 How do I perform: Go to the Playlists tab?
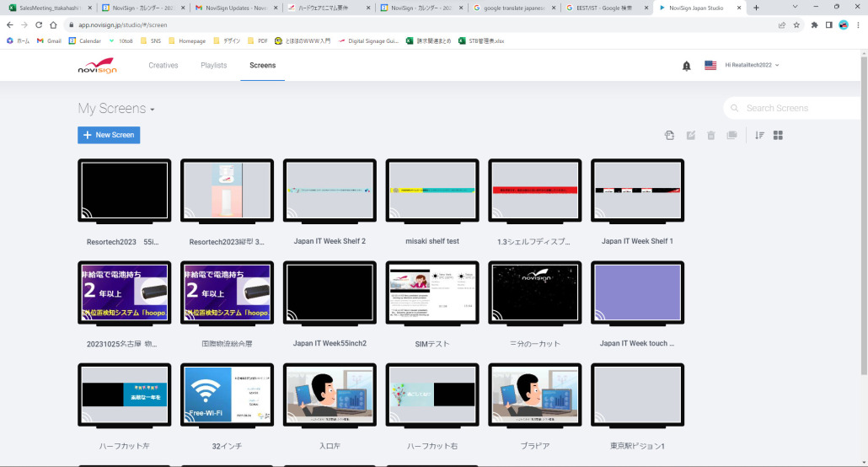click(214, 66)
